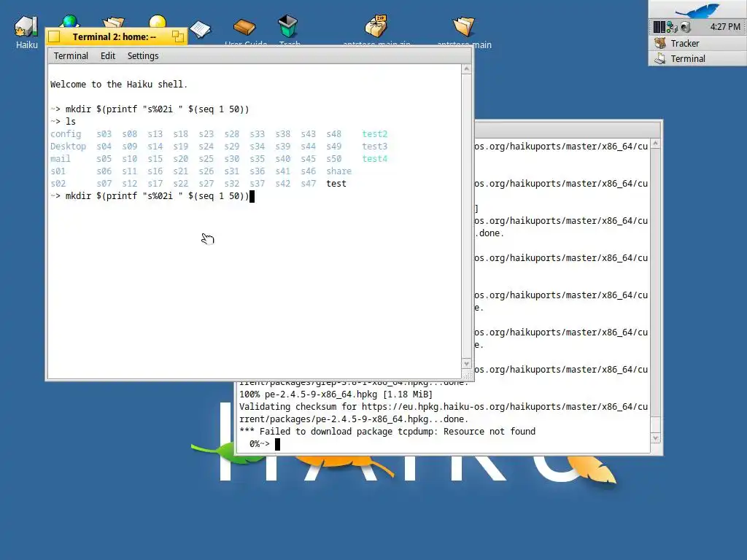Open the Settings menu

pos(143,55)
